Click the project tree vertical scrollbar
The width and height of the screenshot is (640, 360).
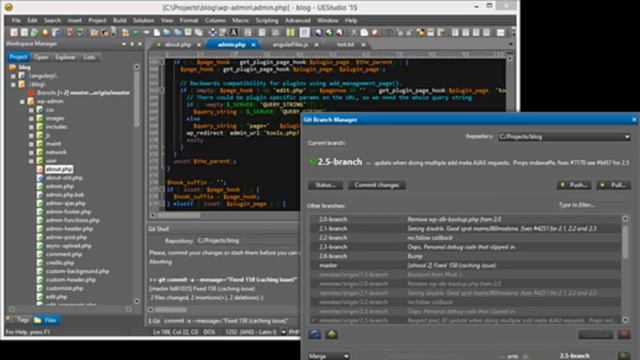137,184
